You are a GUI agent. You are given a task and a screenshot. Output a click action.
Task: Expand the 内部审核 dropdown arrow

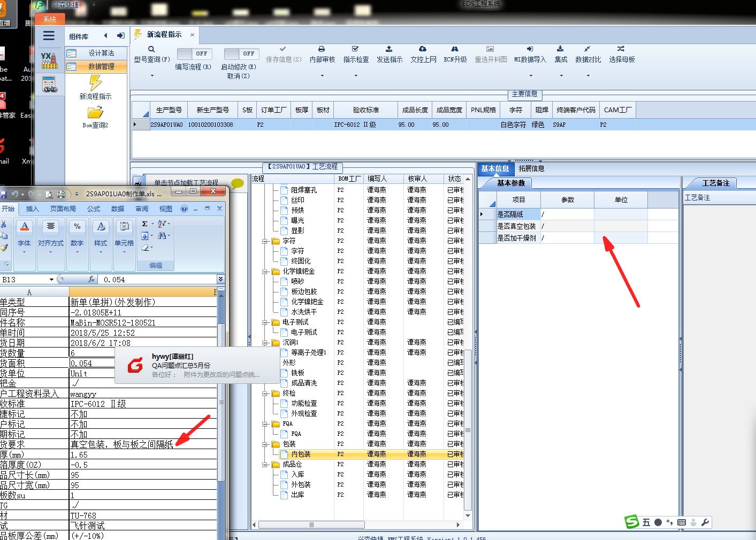pyautogui.click(x=322, y=76)
